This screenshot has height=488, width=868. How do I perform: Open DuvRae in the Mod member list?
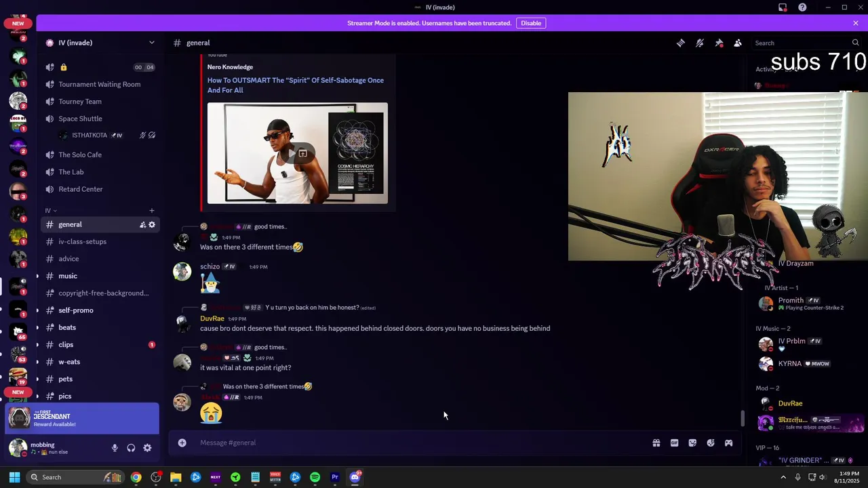pyautogui.click(x=807, y=403)
